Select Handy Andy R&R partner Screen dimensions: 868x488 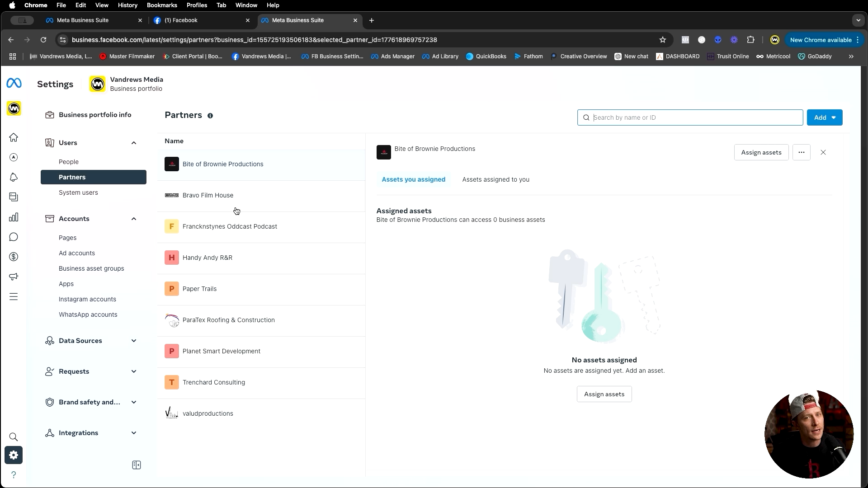coord(261,258)
